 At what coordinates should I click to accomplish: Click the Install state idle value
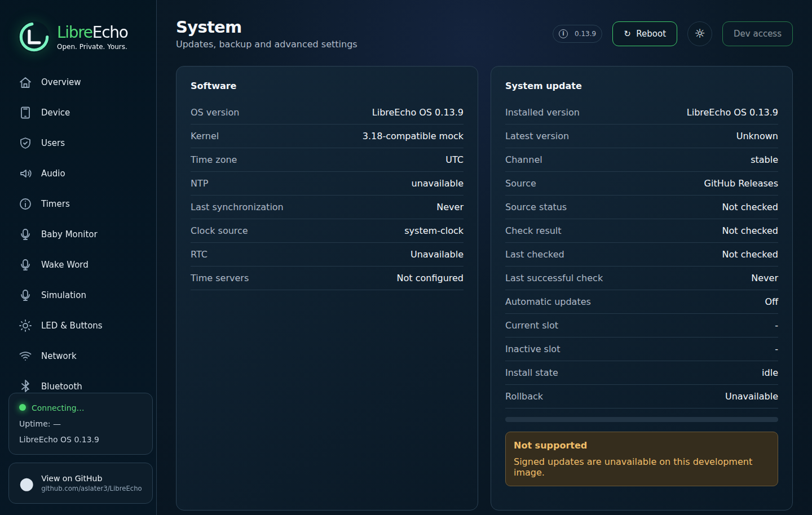(770, 373)
